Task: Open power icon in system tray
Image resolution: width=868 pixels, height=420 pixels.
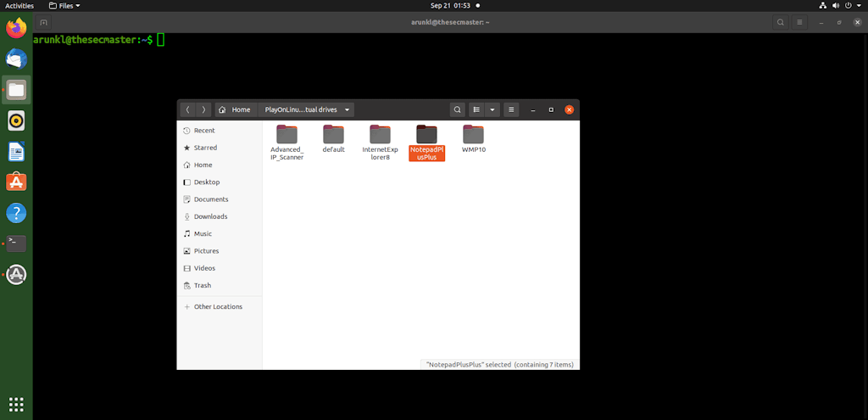Action: pyautogui.click(x=848, y=6)
